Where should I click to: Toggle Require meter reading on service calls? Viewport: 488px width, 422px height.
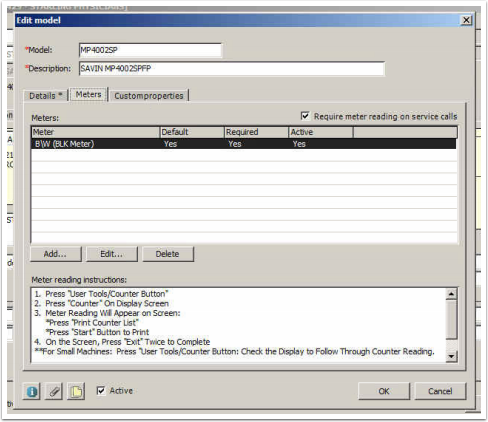pos(305,116)
